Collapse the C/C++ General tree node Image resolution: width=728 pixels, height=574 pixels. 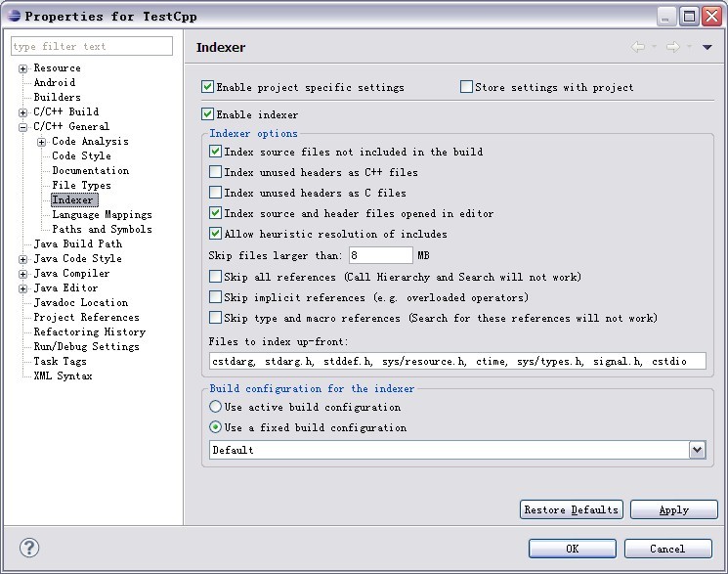coord(22,127)
